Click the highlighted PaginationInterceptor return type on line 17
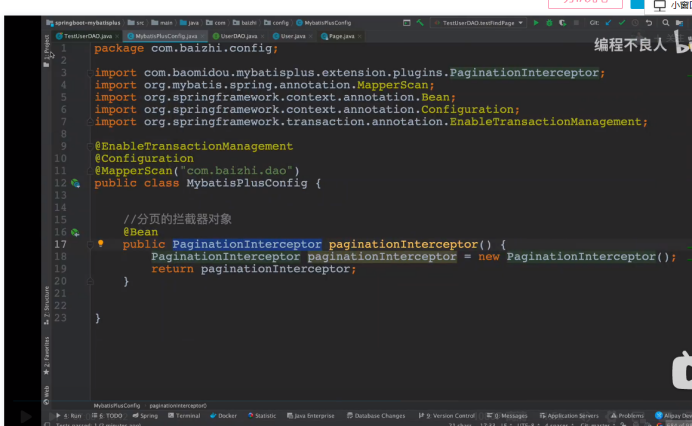 point(247,244)
